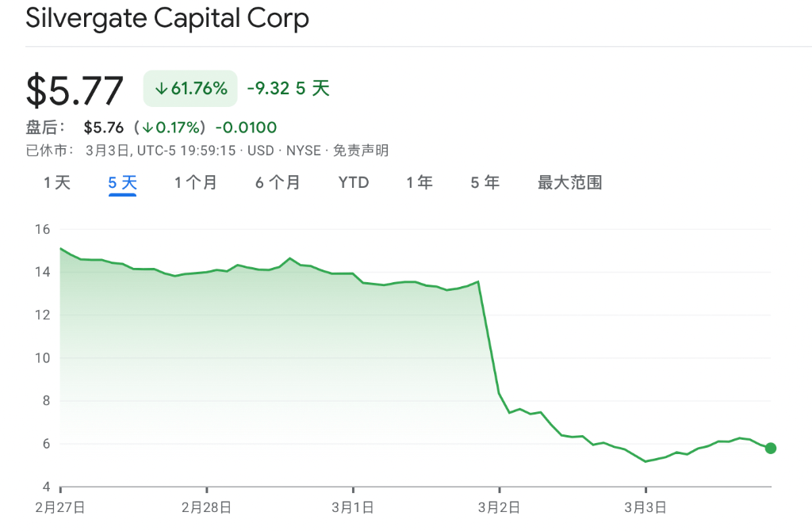Click the $5.77 current price
The height and width of the screenshot is (531, 812).
(75, 90)
